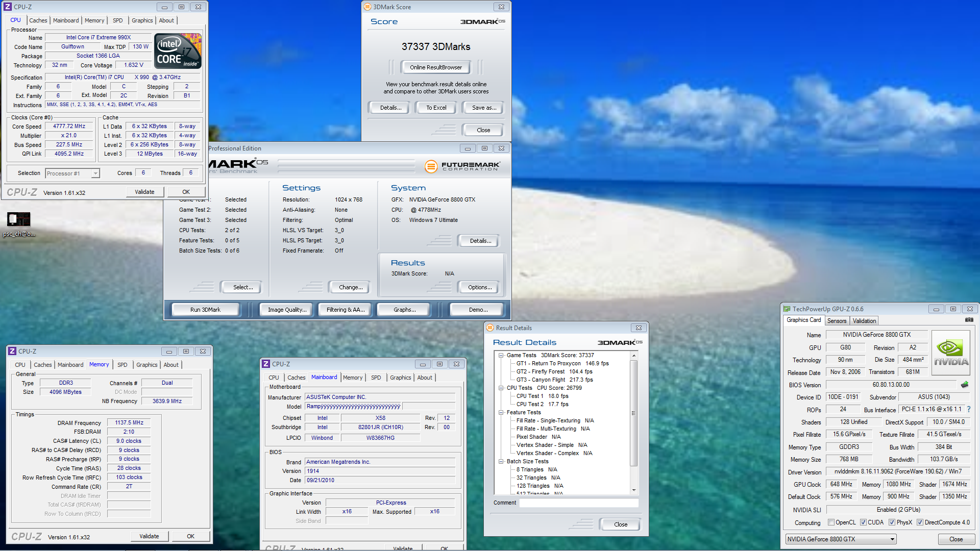Image resolution: width=980 pixels, height=551 pixels.
Task: Click Options... in the Results panel
Action: click(480, 287)
